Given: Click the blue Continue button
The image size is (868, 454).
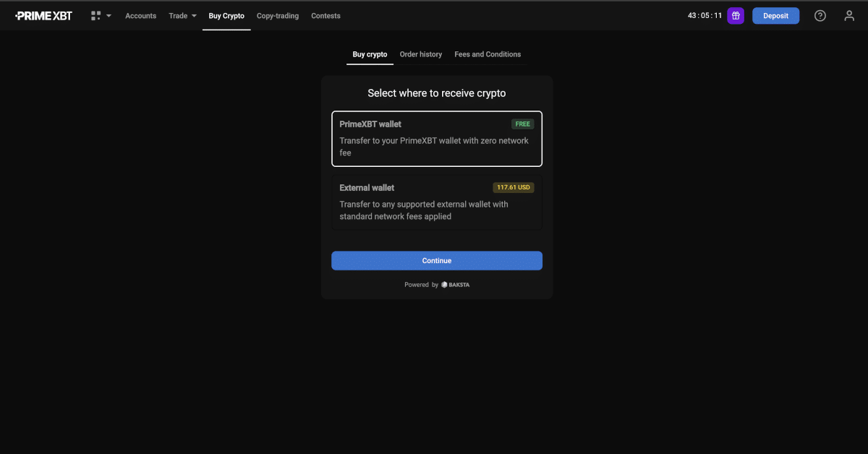Looking at the screenshot, I should coord(437,261).
